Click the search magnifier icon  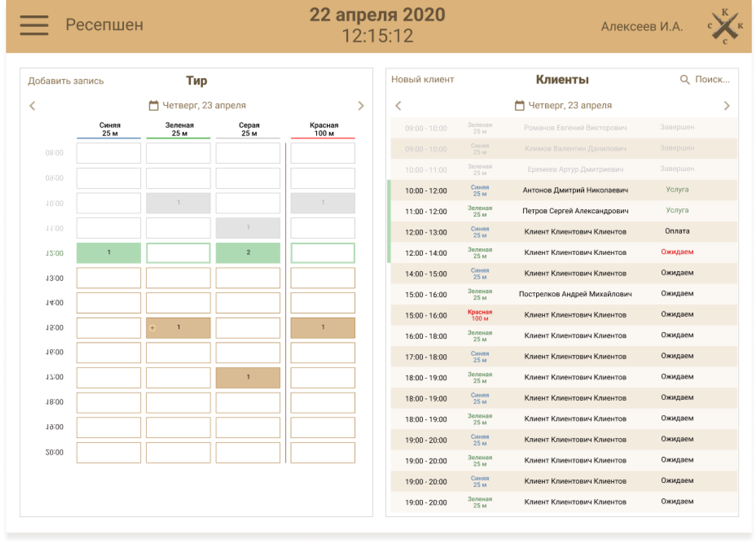(x=684, y=80)
